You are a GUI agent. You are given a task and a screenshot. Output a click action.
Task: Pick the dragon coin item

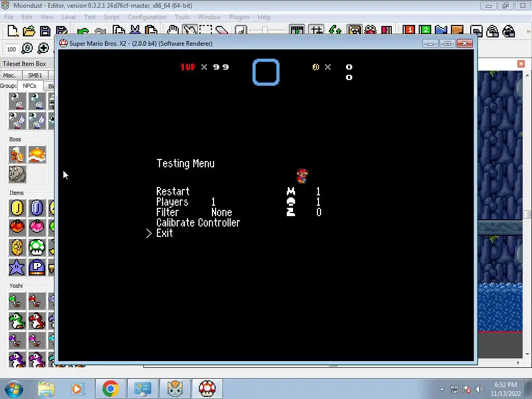tap(17, 247)
